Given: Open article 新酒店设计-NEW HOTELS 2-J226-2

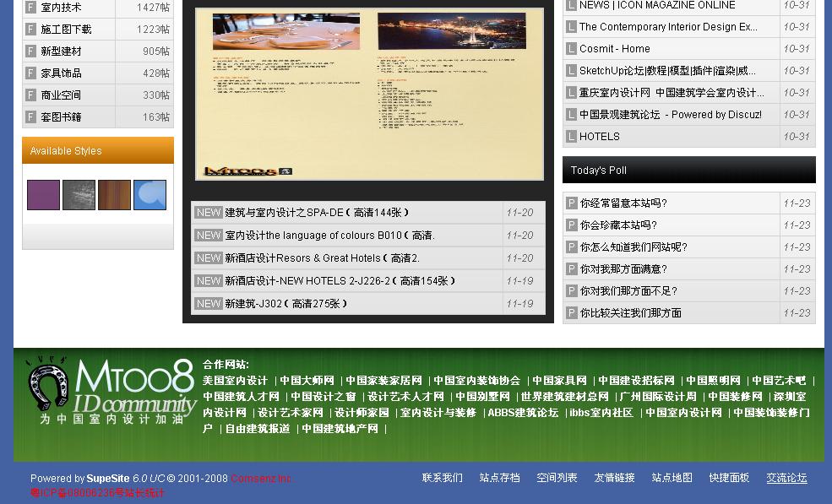Looking at the screenshot, I should [340, 281].
